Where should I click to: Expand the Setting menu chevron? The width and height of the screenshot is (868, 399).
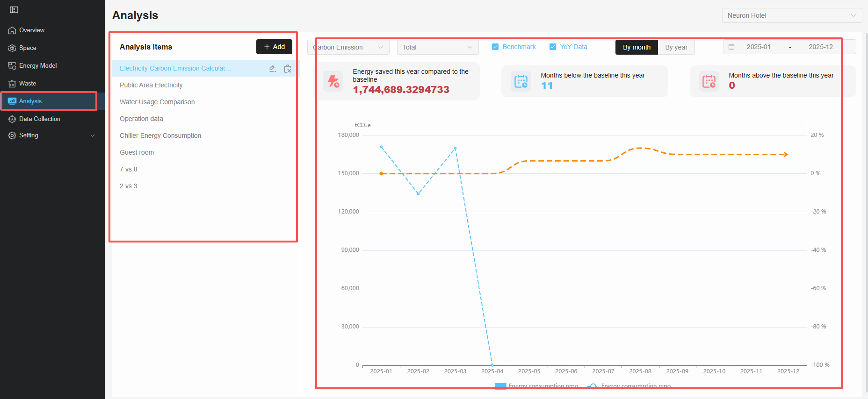pyautogui.click(x=93, y=135)
